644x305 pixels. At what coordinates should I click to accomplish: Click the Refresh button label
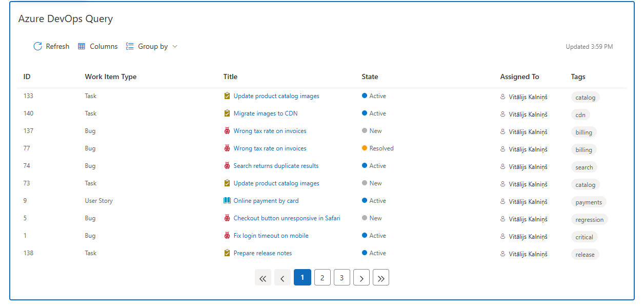tap(57, 46)
